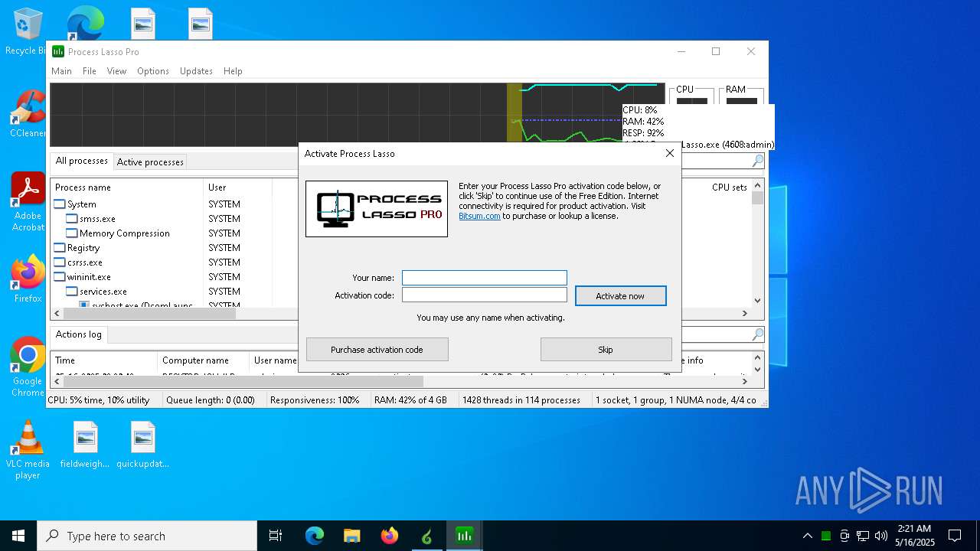Image resolution: width=980 pixels, height=551 pixels.
Task: Select the VLC media player desktop icon
Action: tap(28, 450)
